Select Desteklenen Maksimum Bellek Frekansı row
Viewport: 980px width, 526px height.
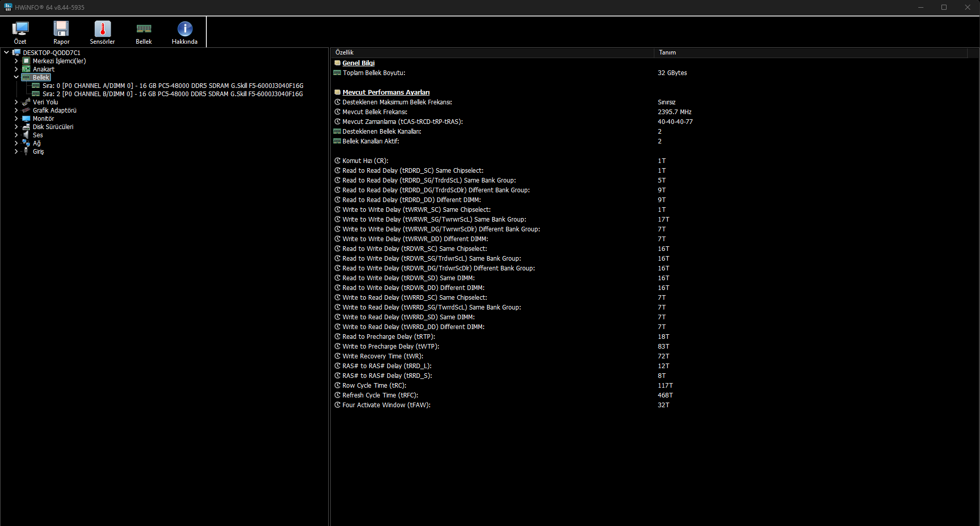(505, 102)
